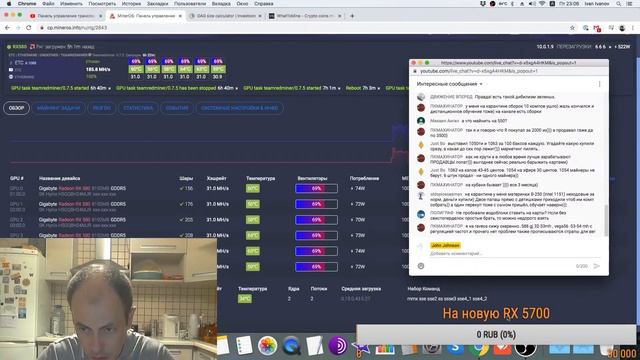The height and width of the screenshot is (360, 640).
Task: Go back with browser back arrow
Action: (7, 28)
